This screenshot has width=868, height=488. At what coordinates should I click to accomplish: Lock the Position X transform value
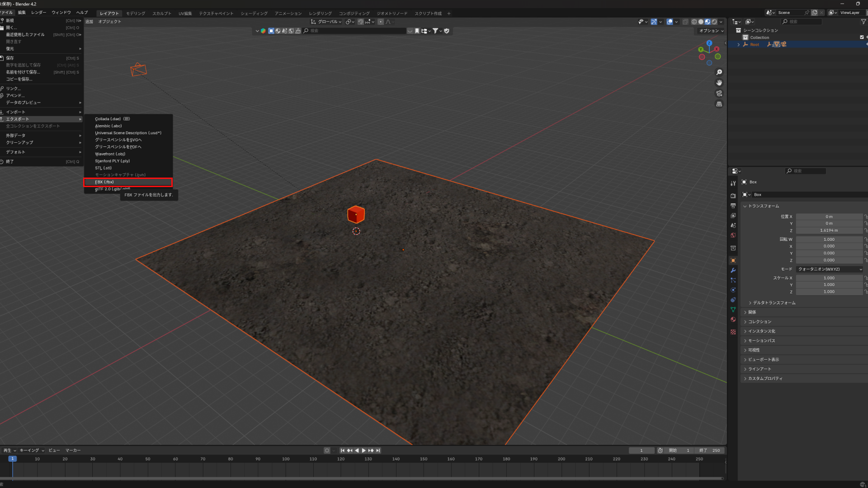pos(866,217)
